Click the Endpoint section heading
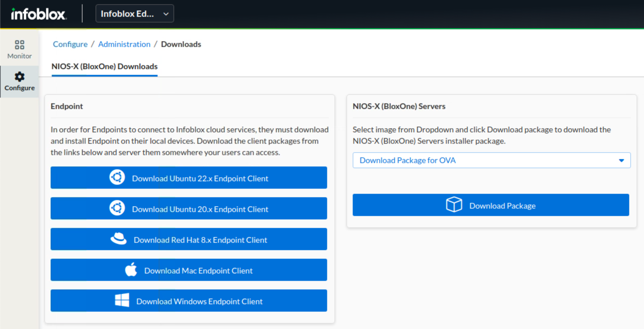This screenshot has width=644, height=329. [x=67, y=106]
